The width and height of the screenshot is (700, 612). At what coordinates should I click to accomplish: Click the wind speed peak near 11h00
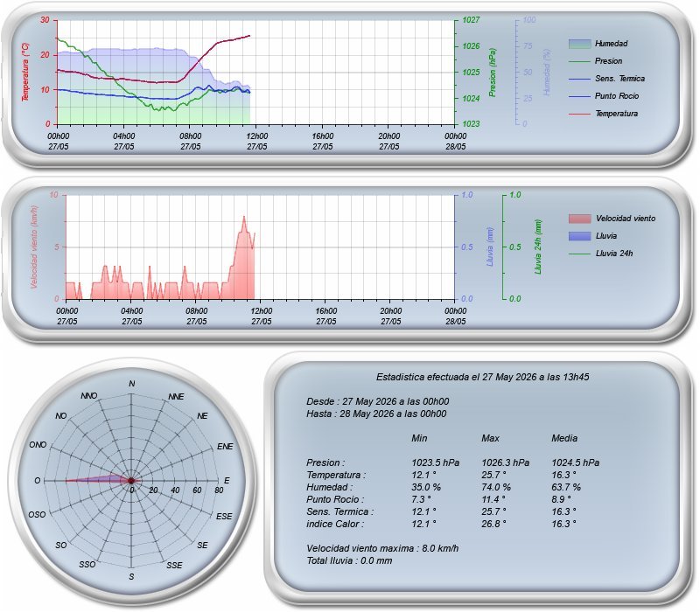coord(244,217)
